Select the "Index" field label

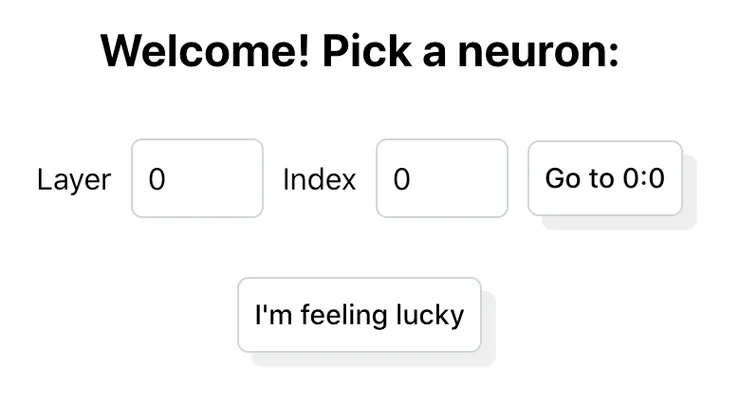coord(319,180)
